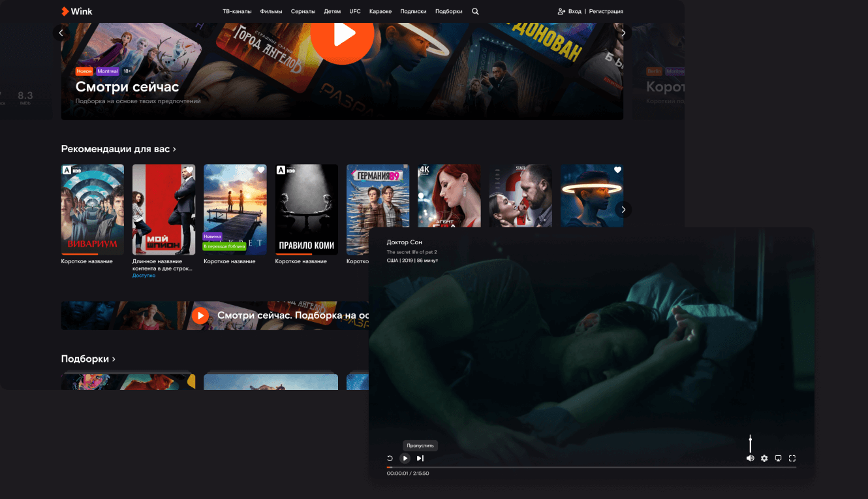Click В переводе Гоблина green badge
The height and width of the screenshot is (499, 868).
coord(225,246)
